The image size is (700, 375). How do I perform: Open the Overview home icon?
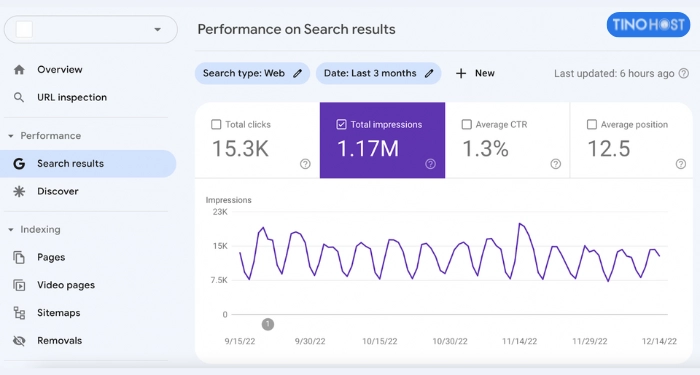(x=19, y=70)
